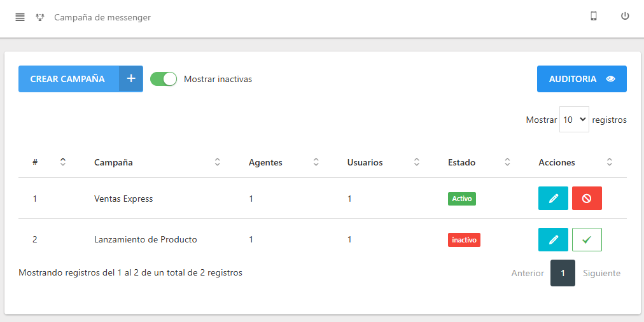The height and width of the screenshot is (322, 644).
Task: Sort table by Campaña column
Action: click(x=217, y=162)
